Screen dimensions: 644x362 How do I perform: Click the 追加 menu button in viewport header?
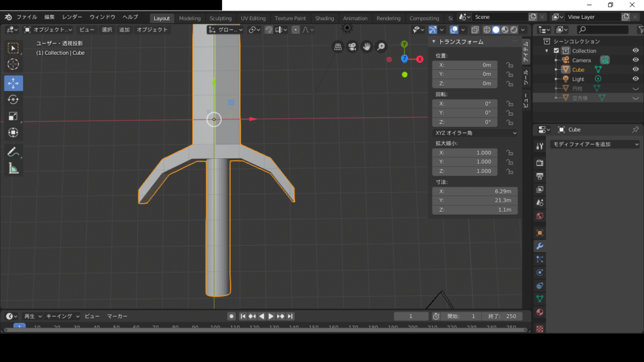tap(125, 30)
